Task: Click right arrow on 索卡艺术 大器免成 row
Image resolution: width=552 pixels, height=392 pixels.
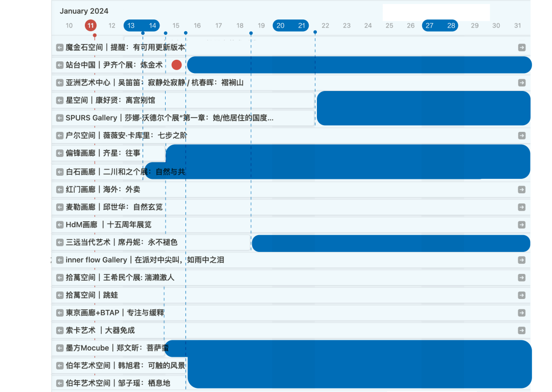Action: (521, 331)
